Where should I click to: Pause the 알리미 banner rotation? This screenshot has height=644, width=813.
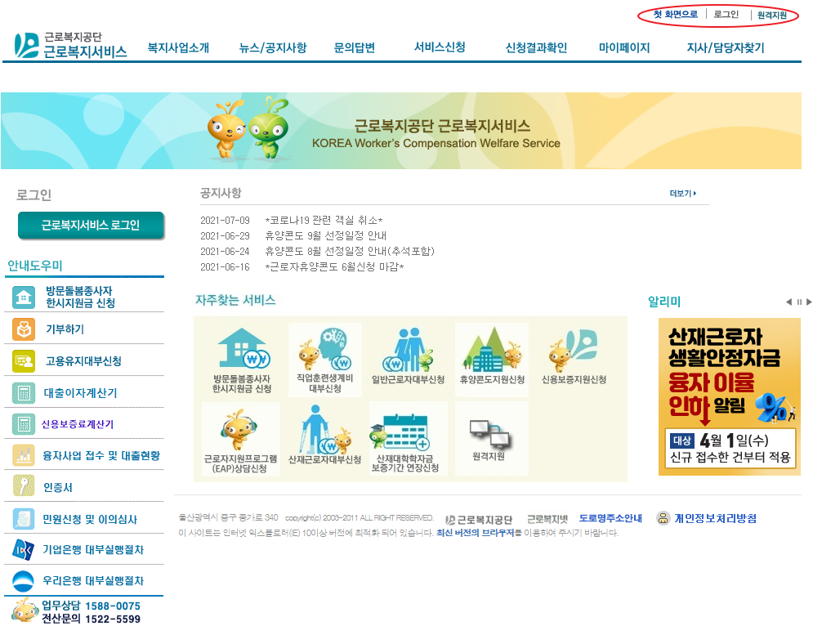click(799, 302)
